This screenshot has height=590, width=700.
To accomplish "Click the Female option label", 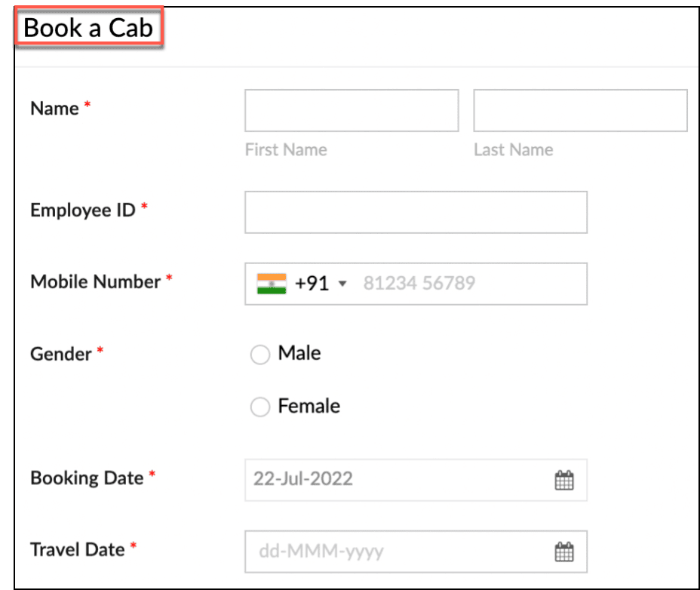I will click(x=309, y=406).
